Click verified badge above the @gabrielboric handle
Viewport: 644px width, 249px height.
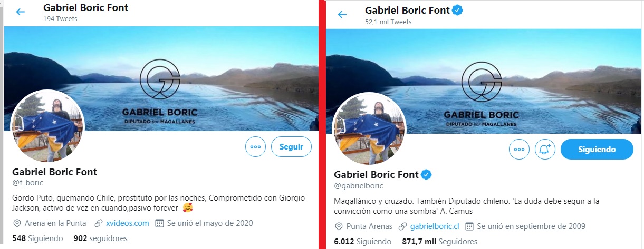click(426, 175)
